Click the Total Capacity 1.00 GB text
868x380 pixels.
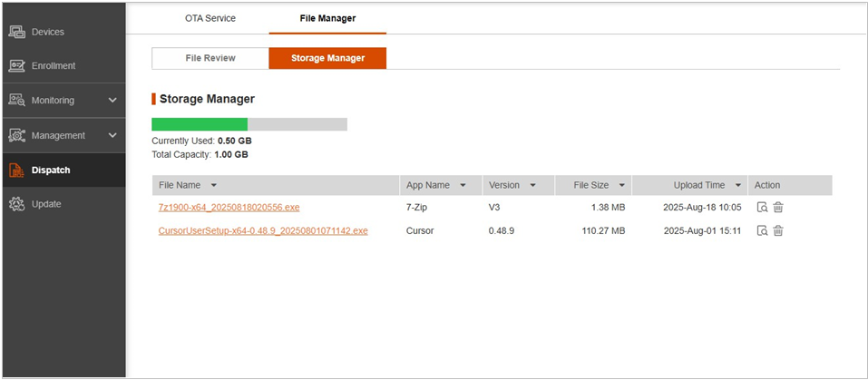[x=200, y=154]
